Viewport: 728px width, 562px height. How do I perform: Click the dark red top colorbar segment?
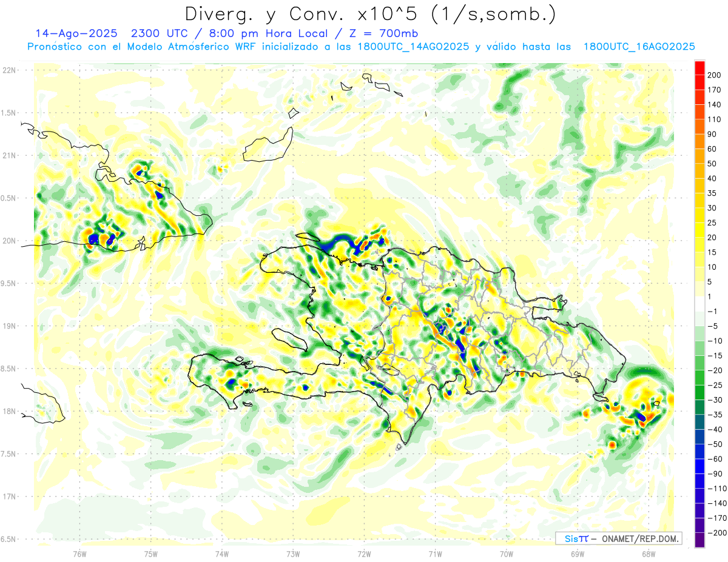click(x=699, y=67)
